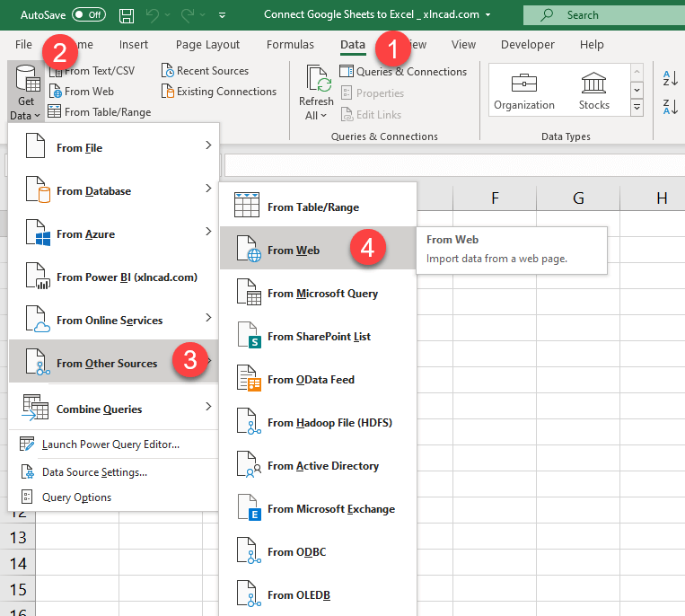The width and height of the screenshot is (685, 616).
Task: Select row 13 header
Action: pyautogui.click(x=18, y=537)
